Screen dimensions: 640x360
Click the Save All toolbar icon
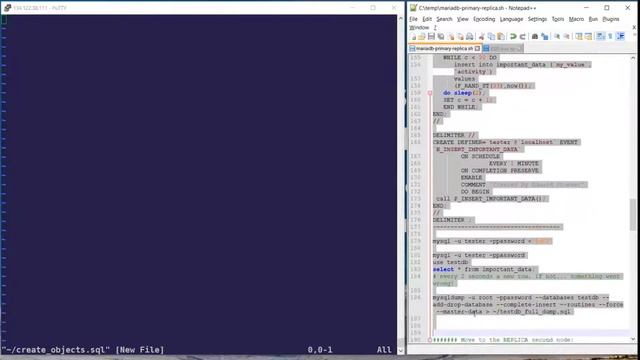441,37
